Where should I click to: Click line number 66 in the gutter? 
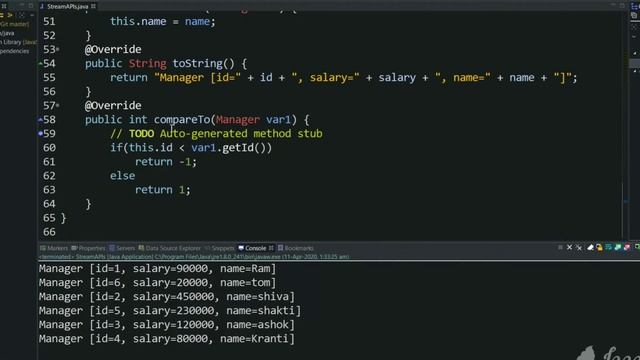[x=49, y=232]
